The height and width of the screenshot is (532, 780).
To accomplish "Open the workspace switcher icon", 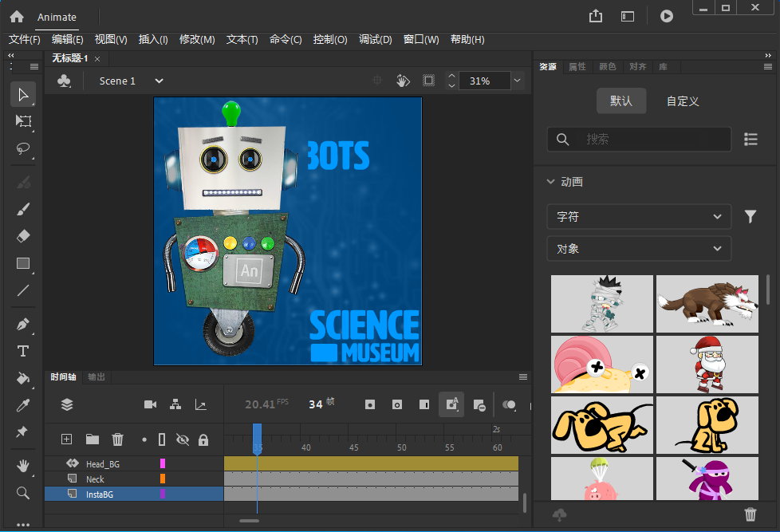I will pos(628,17).
